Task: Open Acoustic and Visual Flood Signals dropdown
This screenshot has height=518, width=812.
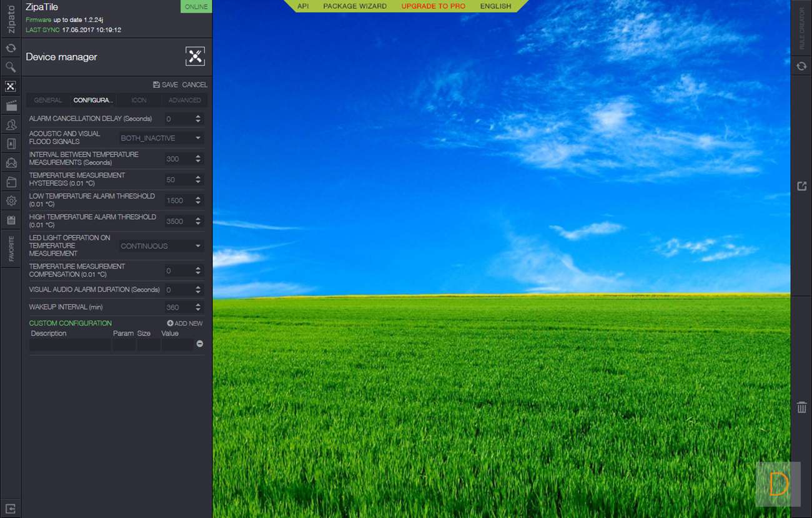Action: [x=161, y=138]
